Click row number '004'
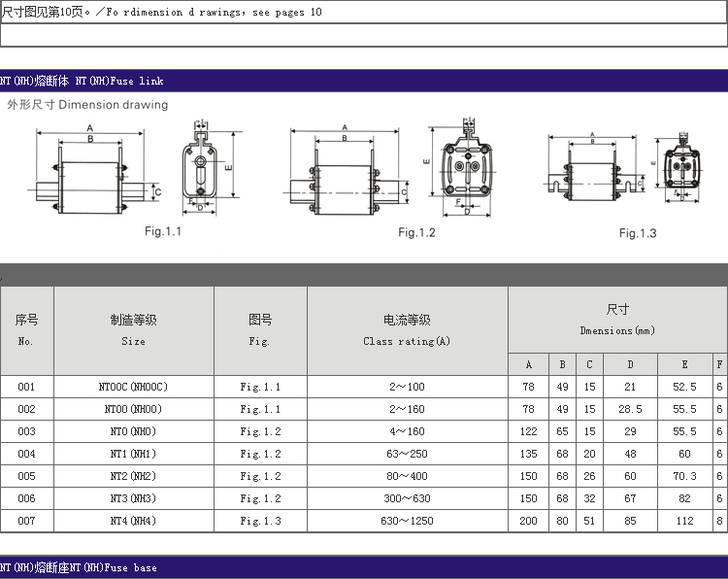The height and width of the screenshot is (579, 728). (26, 454)
